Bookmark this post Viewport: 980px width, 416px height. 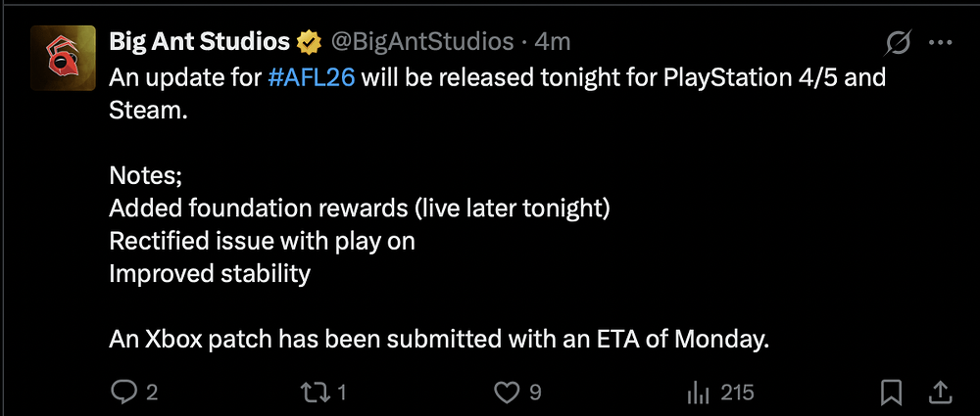tap(891, 393)
